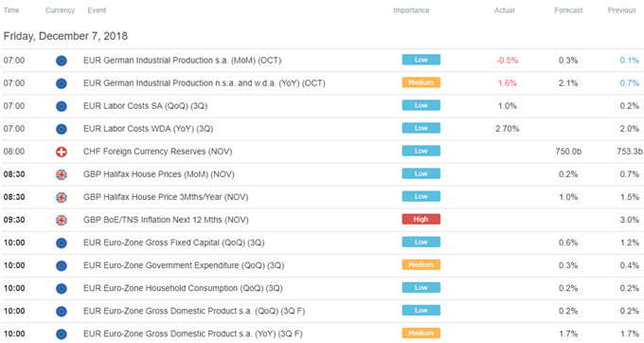Click EU flag icon beside Labor Costs SA
This screenshot has height=343, width=644.
click(62, 106)
